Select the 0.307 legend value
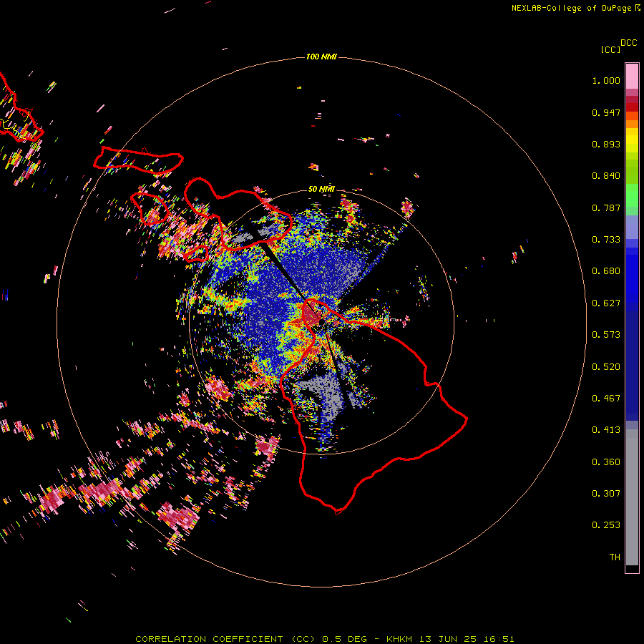Screen dimensions: 644x644 606,494
